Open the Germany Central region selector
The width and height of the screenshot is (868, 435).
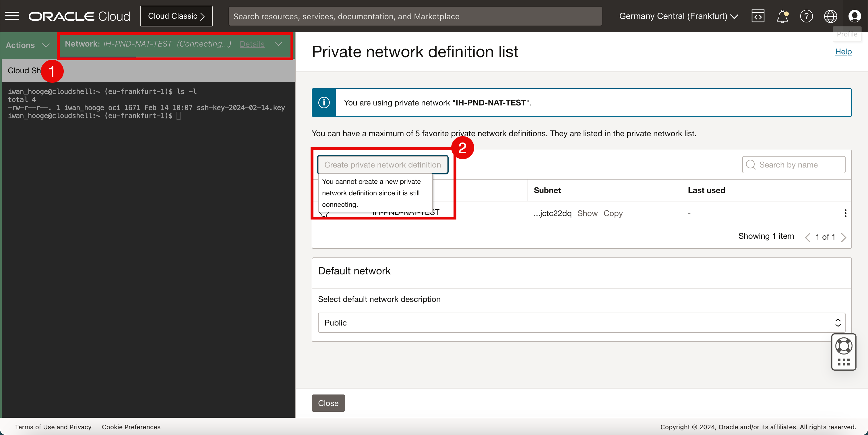click(x=678, y=16)
